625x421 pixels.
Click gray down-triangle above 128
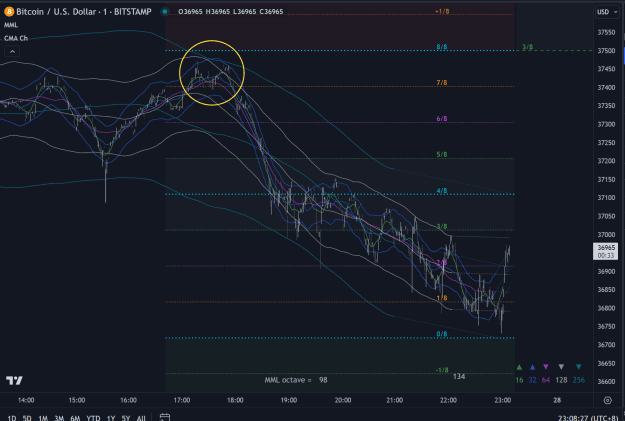point(561,367)
